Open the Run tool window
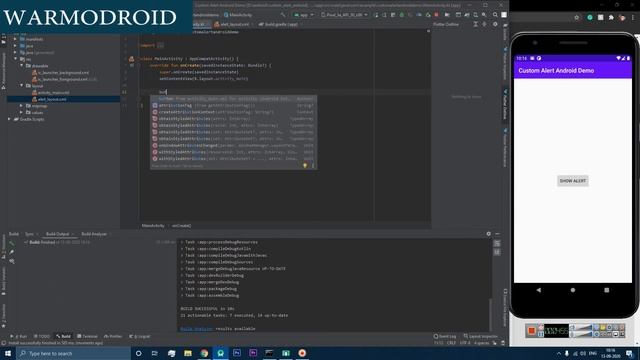This screenshot has height=360, width=640. 19,336
